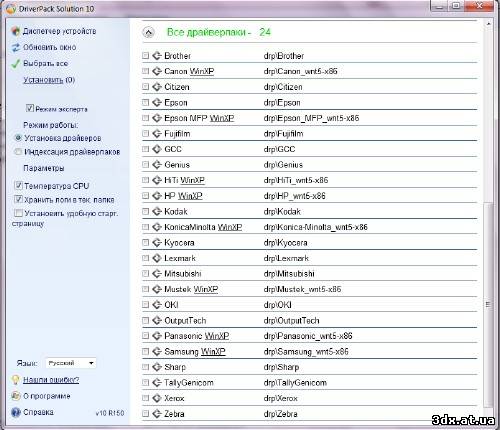Click the driver icon next to Zebra
Screen dimensions: 500x430
[157, 414]
